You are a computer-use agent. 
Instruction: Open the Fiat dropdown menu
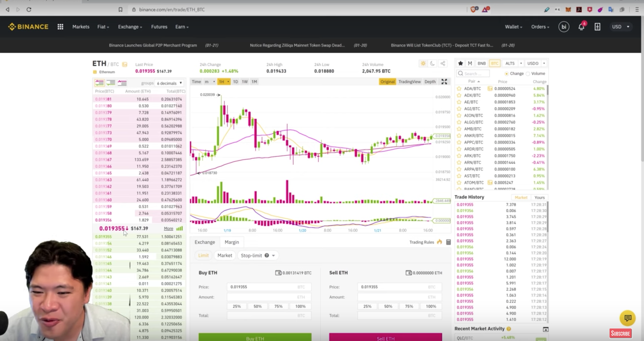coord(103,27)
